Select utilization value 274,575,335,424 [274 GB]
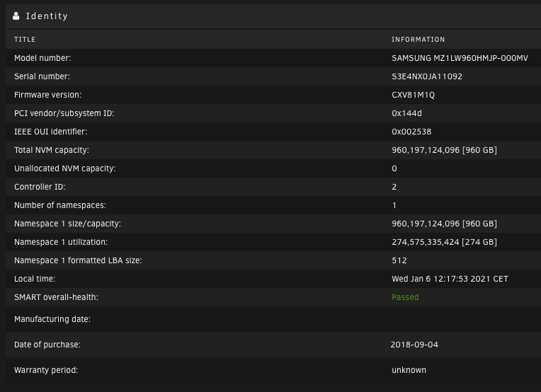The height and width of the screenshot is (392, 541). 445,242
